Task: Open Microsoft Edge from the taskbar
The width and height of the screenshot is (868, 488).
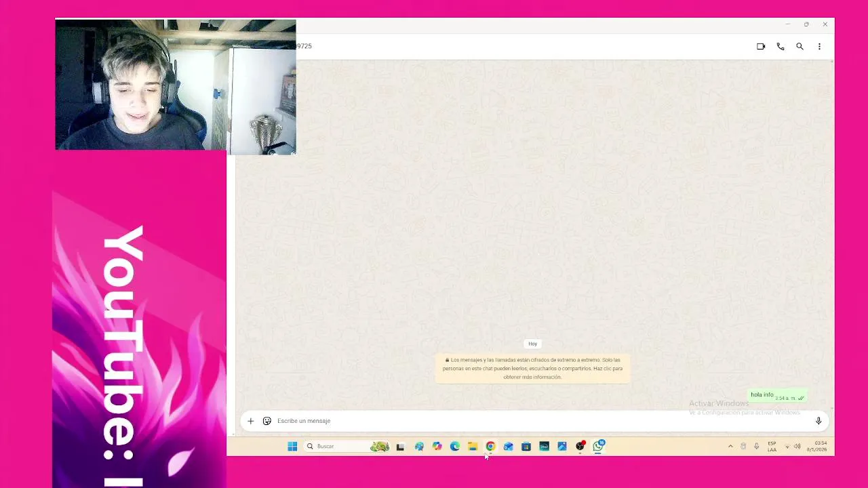Action: [x=455, y=446]
